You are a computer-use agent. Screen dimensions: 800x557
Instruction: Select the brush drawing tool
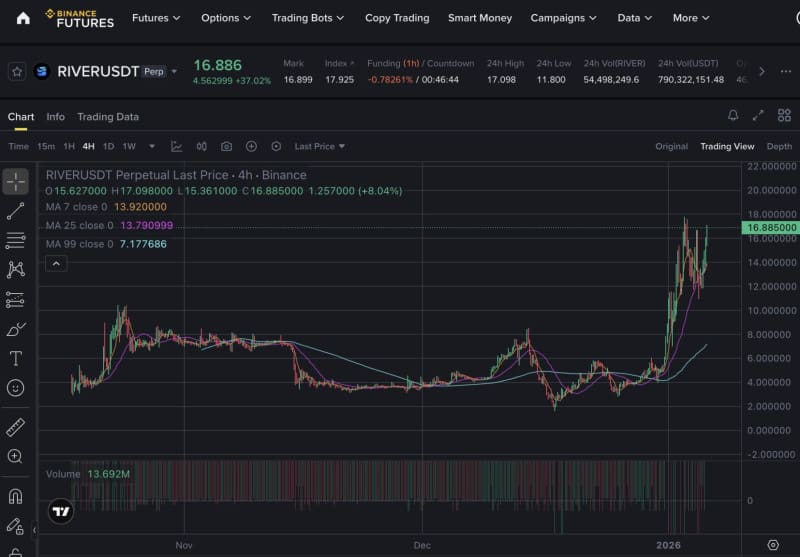tap(15, 329)
